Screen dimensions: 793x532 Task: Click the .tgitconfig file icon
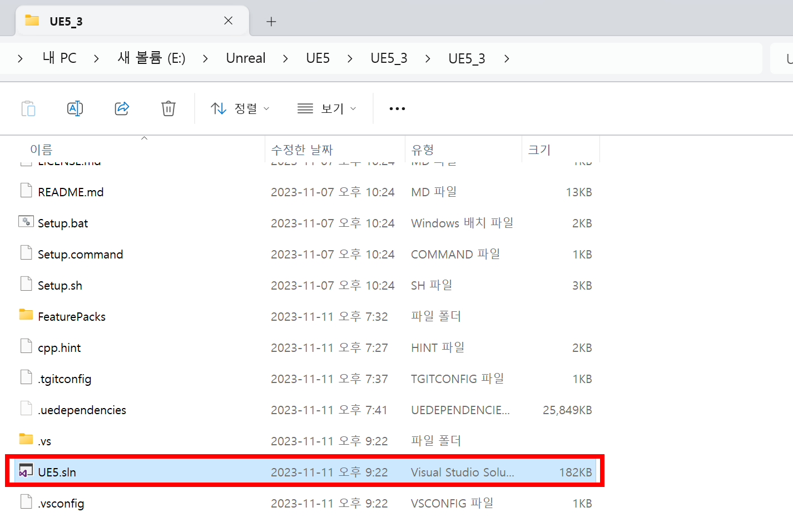tap(26, 377)
